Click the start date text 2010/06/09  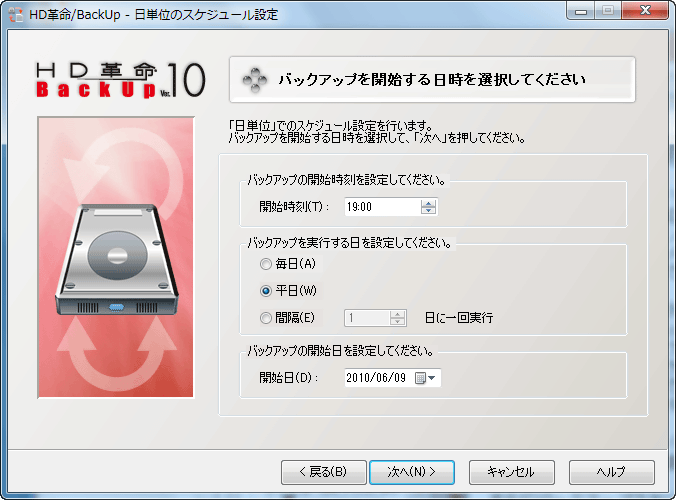pyautogui.click(x=376, y=378)
